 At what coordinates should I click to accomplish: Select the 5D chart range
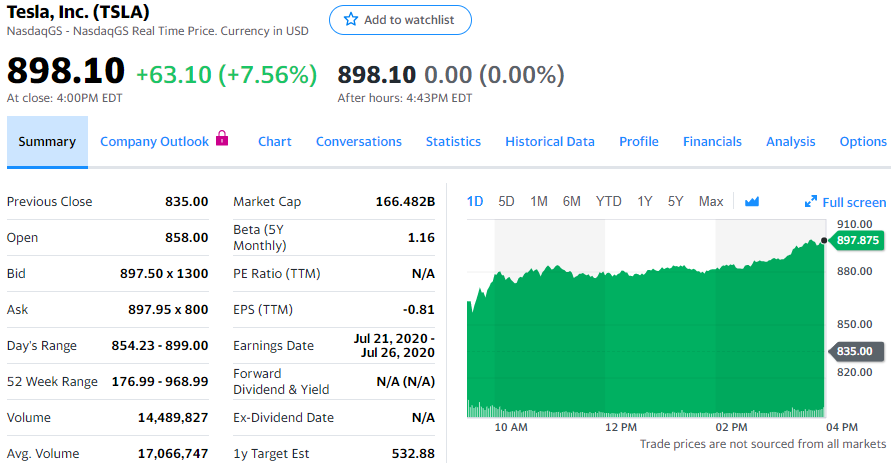click(506, 201)
